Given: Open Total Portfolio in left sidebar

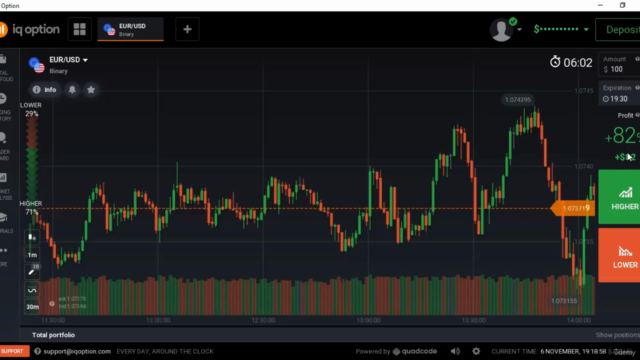Looking at the screenshot, I should pyautogui.click(x=4, y=67).
